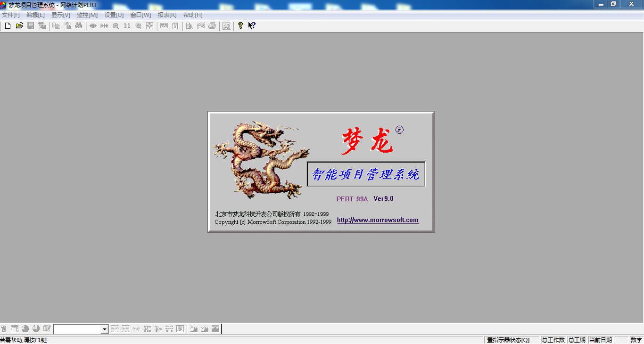This screenshot has height=344, width=644.
Task: Click the 置指示器状态[Q] status bar entry
Action: click(x=512, y=340)
